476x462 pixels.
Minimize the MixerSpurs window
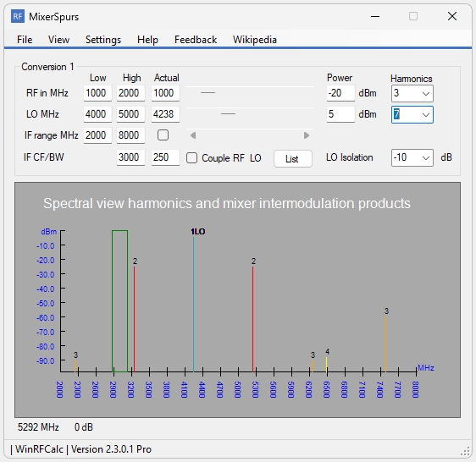click(375, 16)
